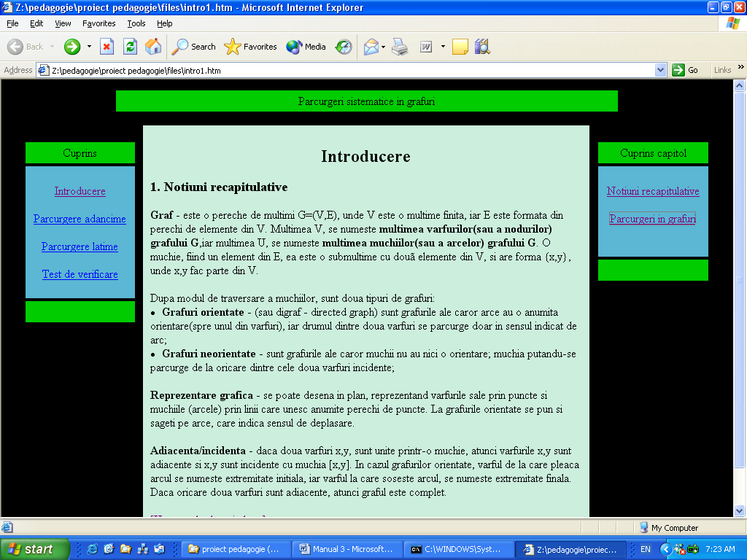This screenshot has height=560, width=747.
Task: Open History toolbar icon
Action: (x=344, y=47)
